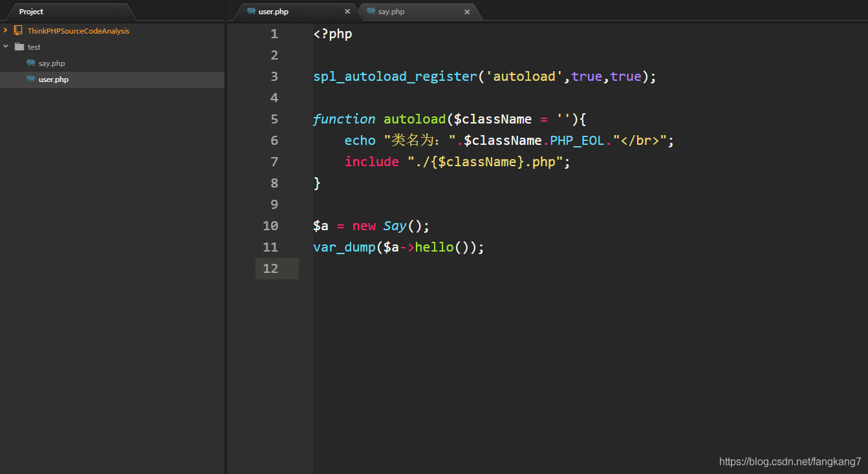The image size is (868, 474).
Task: Click line number 5 in the gutter
Action: [274, 119]
